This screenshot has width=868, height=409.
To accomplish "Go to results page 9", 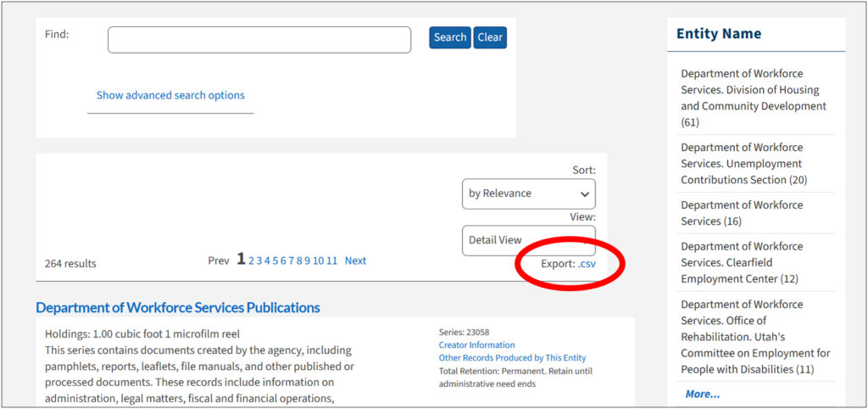I will (307, 261).
